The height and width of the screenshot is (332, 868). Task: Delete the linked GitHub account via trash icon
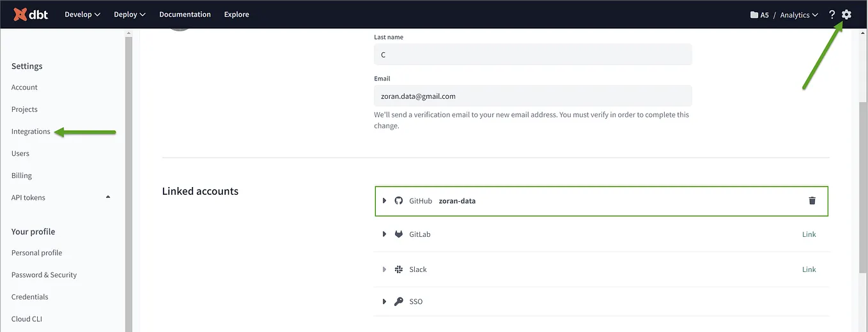click(x=812, y=200)
